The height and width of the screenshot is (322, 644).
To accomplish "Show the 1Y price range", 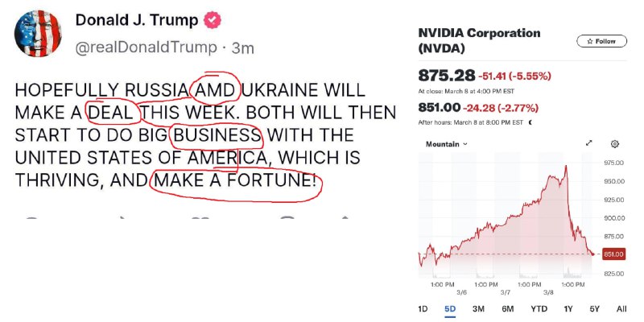I will point(568,309).
